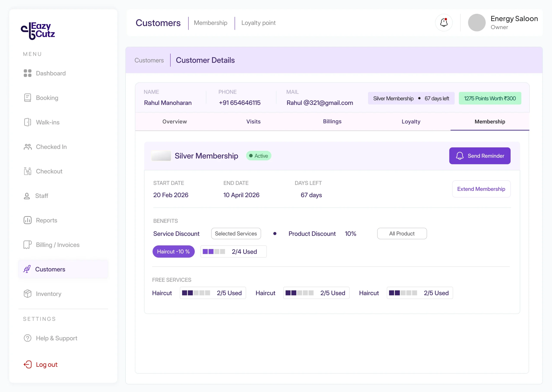Select the Walk-ins door icon

pyautogui.click(x=28, y=122)
